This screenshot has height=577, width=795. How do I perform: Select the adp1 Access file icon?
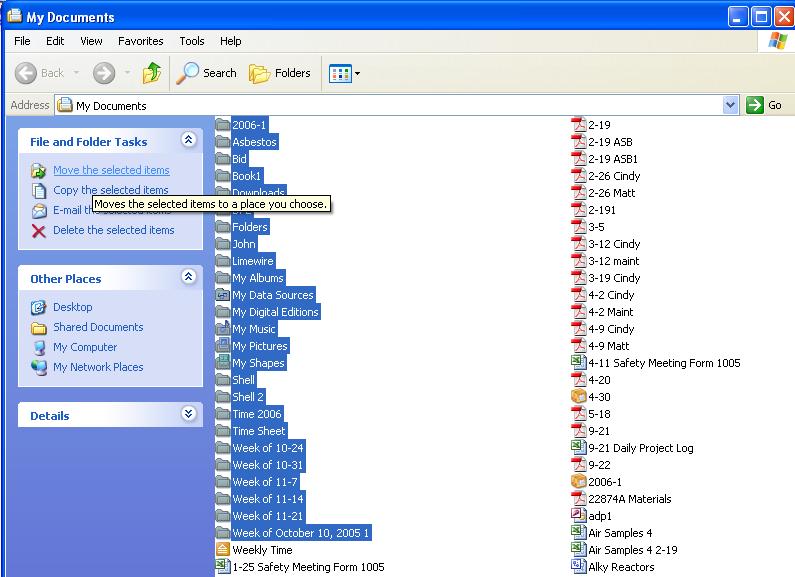coord(579,515)
